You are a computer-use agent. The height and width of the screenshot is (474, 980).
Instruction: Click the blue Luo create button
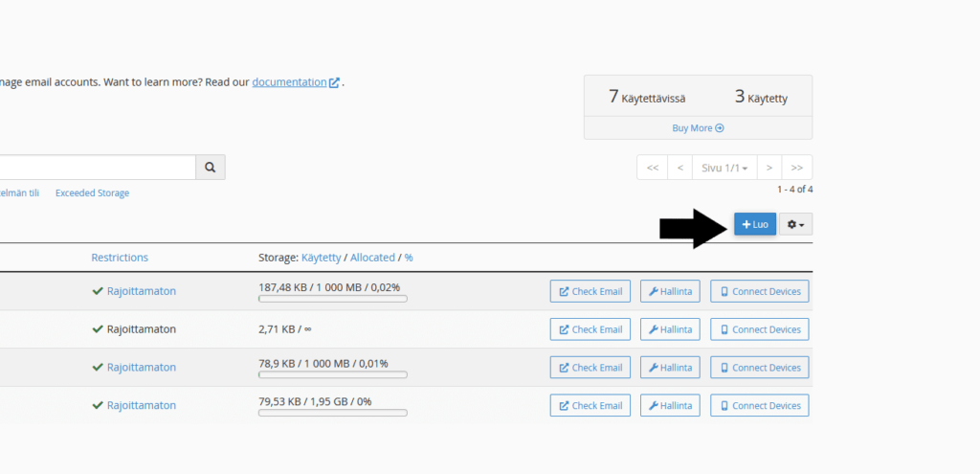(755, 224)
